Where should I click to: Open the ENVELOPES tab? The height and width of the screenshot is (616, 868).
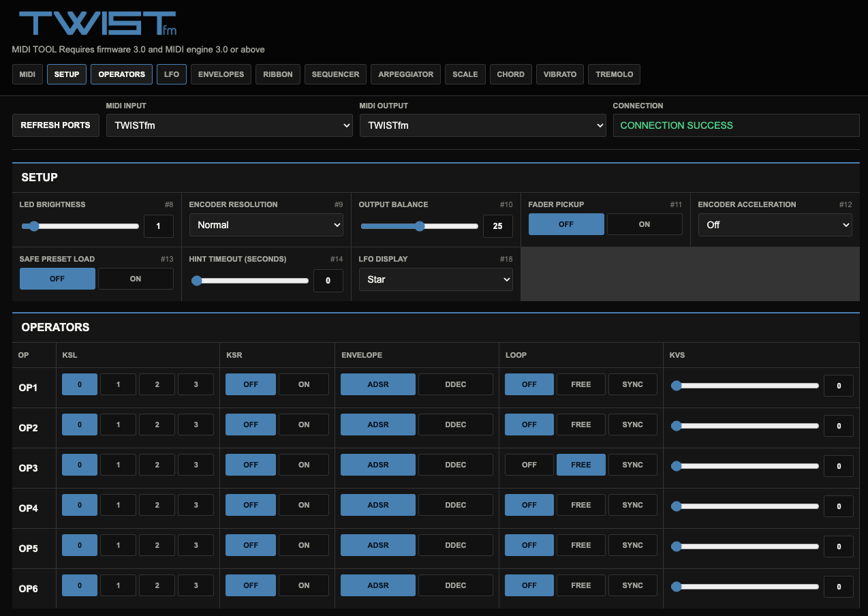221,74
